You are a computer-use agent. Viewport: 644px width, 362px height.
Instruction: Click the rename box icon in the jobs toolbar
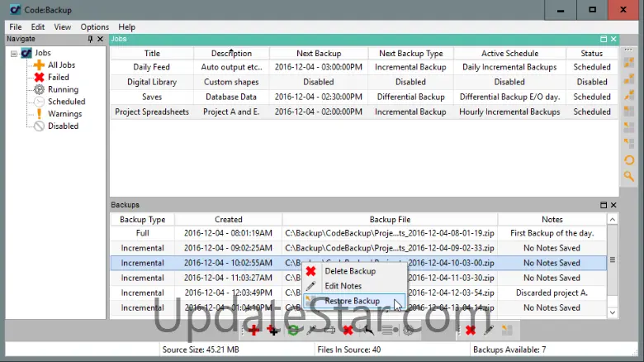point(329,330)
